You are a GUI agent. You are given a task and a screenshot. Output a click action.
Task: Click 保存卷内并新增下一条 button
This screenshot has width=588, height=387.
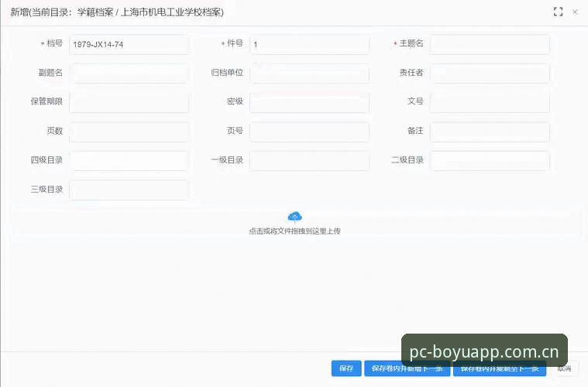click(407, 368)
